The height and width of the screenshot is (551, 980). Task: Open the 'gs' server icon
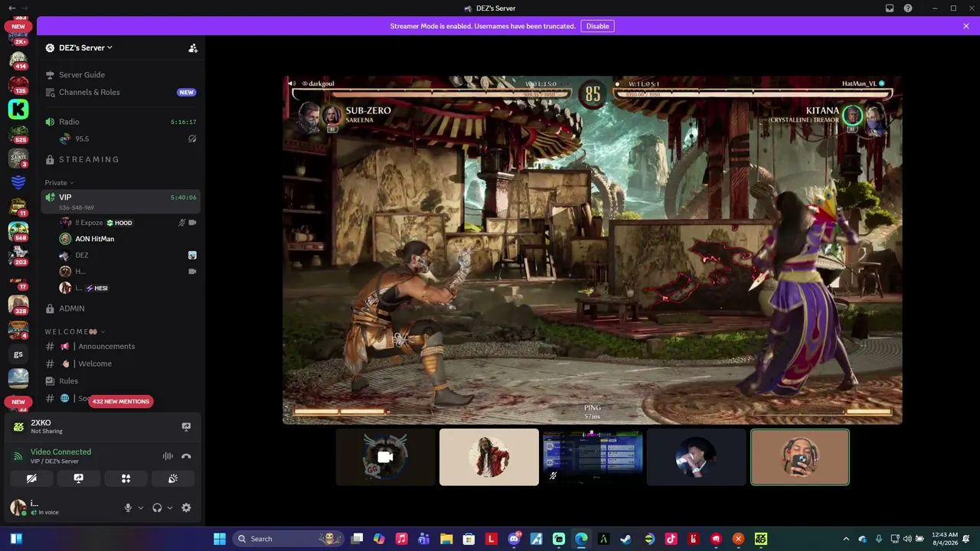[18, 354]
